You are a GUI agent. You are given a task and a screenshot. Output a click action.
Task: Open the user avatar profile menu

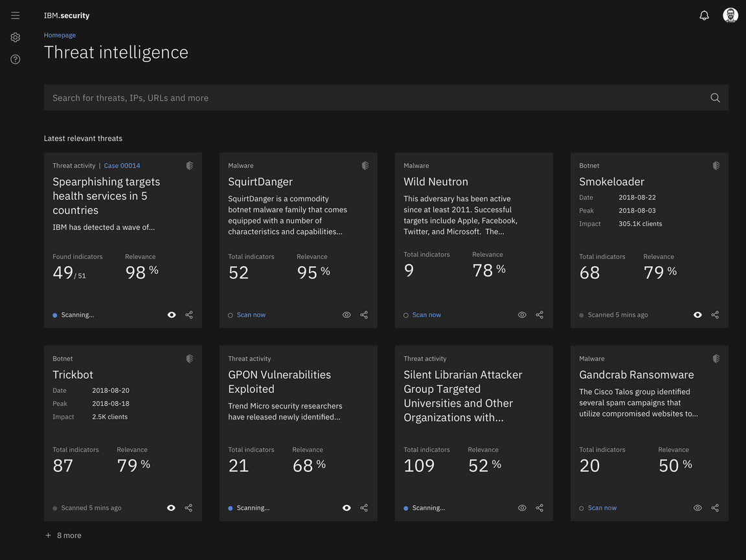point(730,16)
